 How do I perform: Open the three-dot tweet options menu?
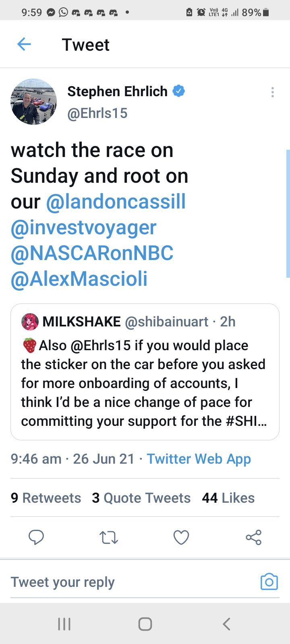pos(273,92)
